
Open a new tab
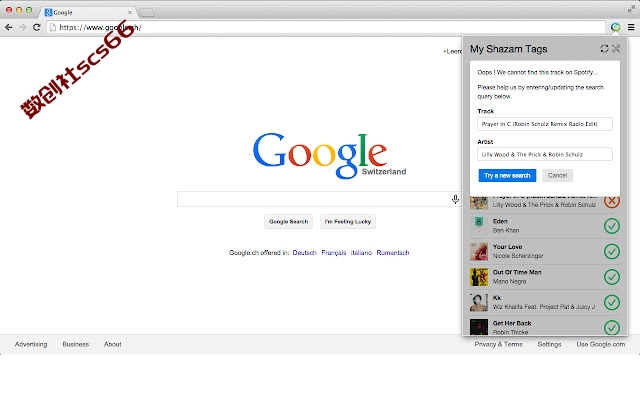[x=146, y=13]
